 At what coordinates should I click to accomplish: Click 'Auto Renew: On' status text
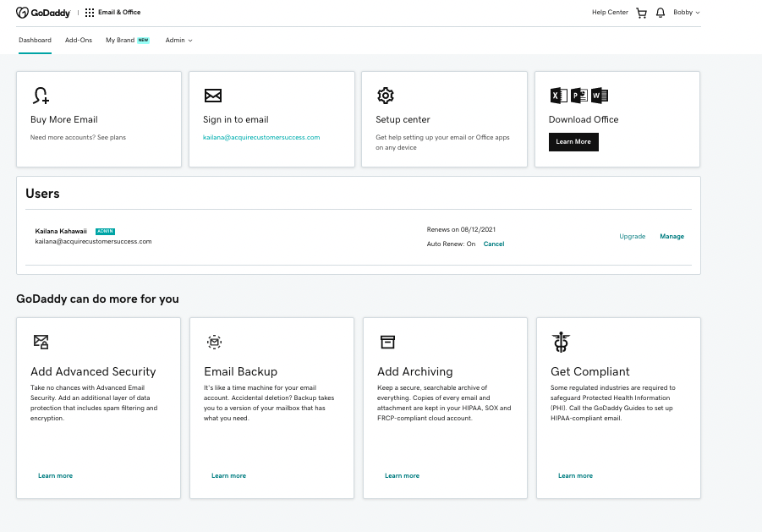click(x=451, y=244)
